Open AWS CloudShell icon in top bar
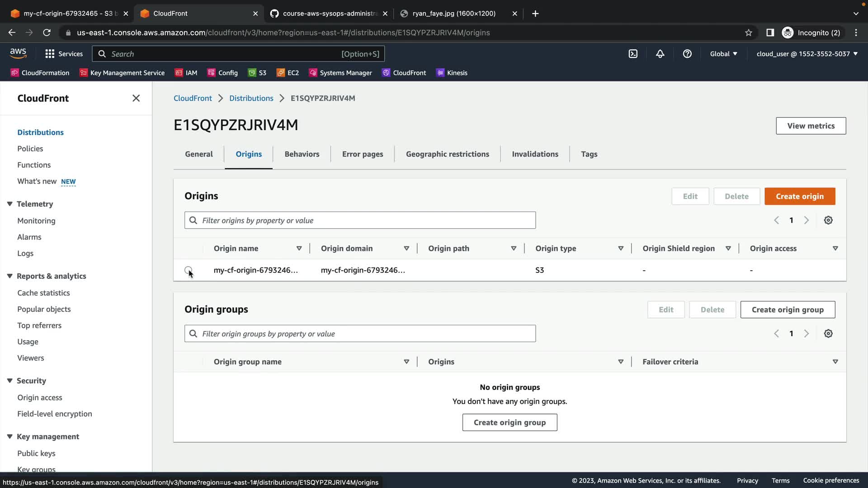 (x=633, y=54)
